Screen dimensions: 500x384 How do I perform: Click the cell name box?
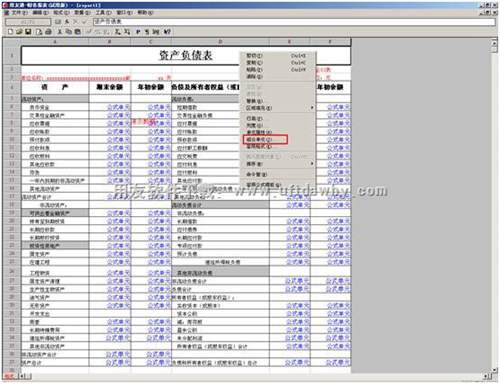click(28, 22)
